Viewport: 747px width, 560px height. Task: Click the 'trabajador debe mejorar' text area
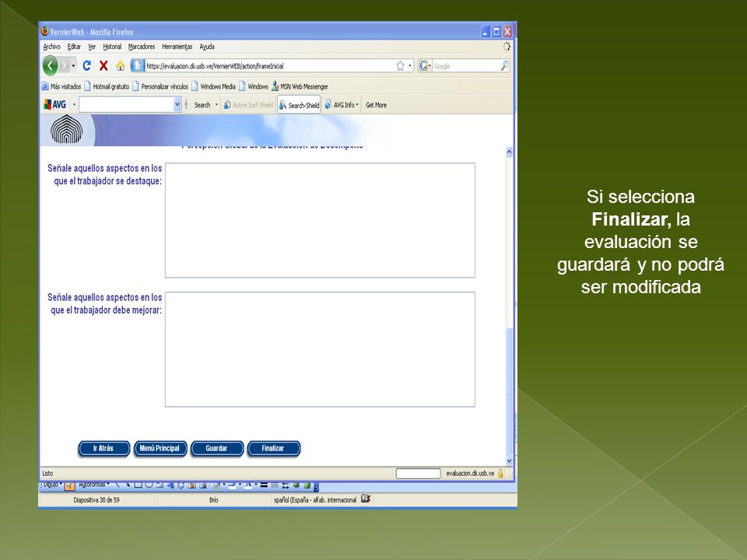point(320,349)
